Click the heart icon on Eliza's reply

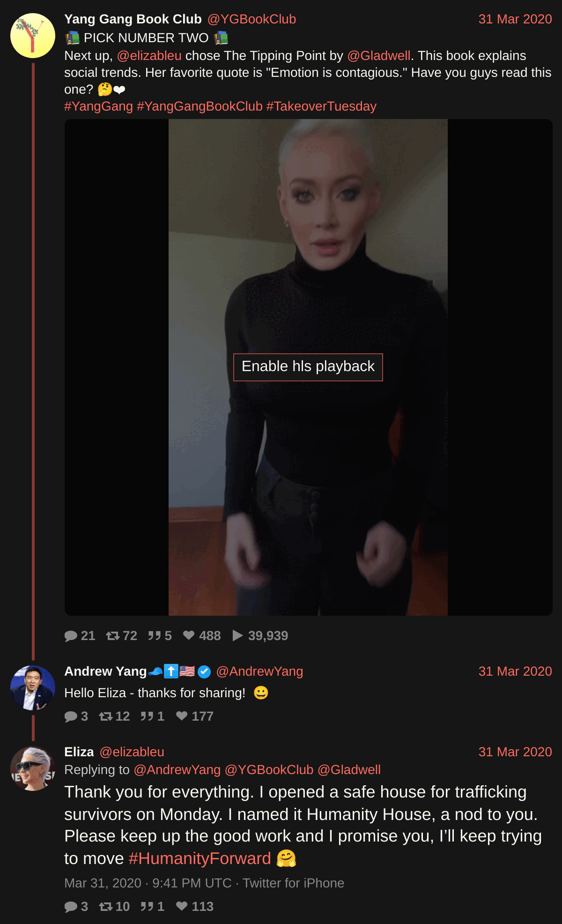(x=182, y=906)
